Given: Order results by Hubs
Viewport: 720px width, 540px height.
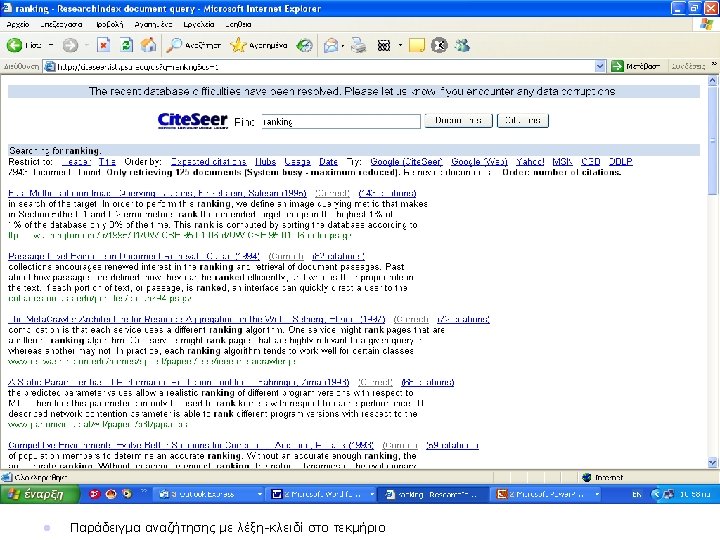Looking at the screenshot, I should tap(265, 162).
